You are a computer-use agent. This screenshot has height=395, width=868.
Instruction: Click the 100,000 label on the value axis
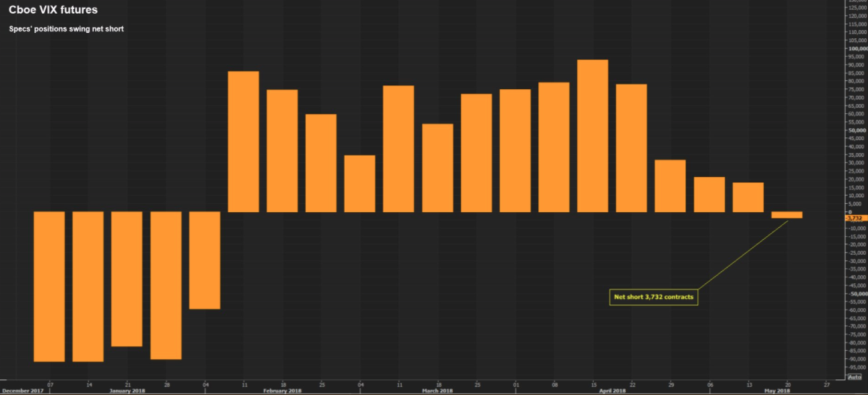pyautogui.click(x=856, y=49)
